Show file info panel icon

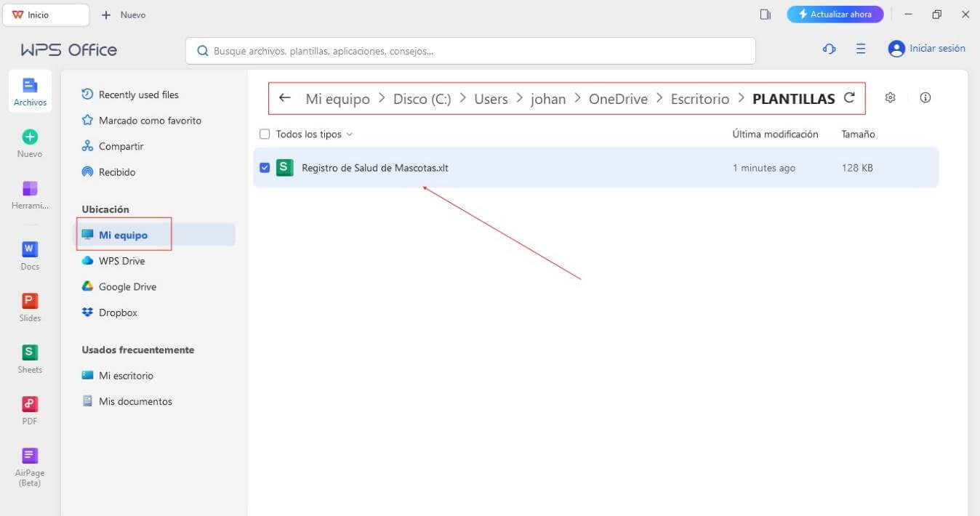pyautogui.click(x=925, y=97)
